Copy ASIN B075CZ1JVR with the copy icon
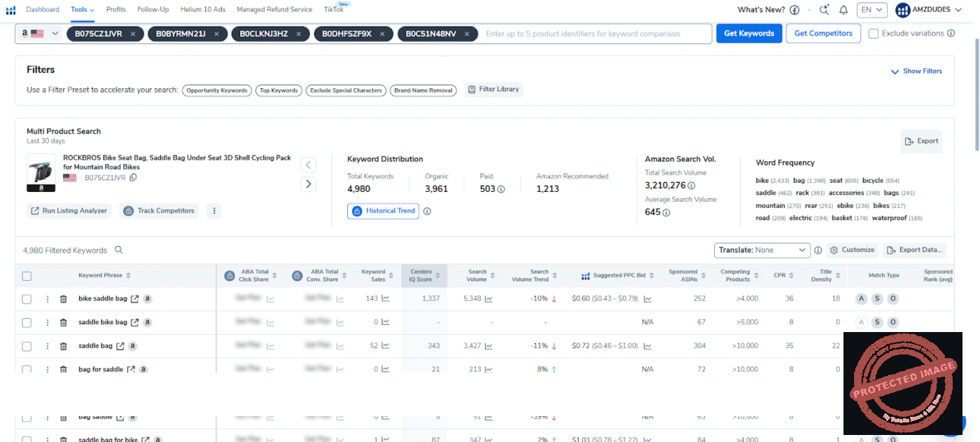The image size is (980, 442). [133, 178]
